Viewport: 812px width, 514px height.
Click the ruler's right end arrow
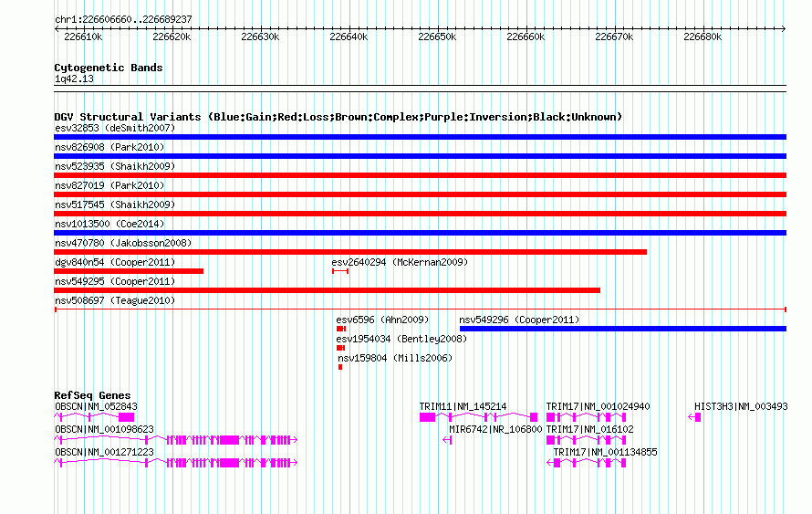(784, 29)
